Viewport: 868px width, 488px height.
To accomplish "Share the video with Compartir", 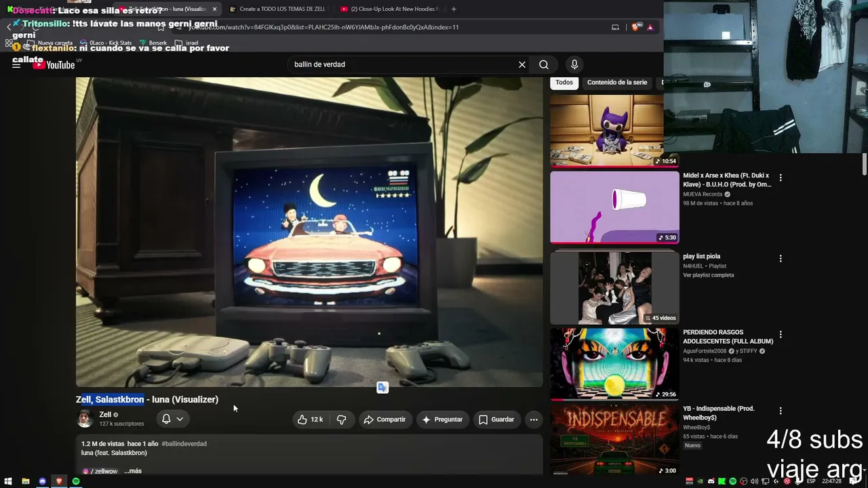I will click(384, 420).
